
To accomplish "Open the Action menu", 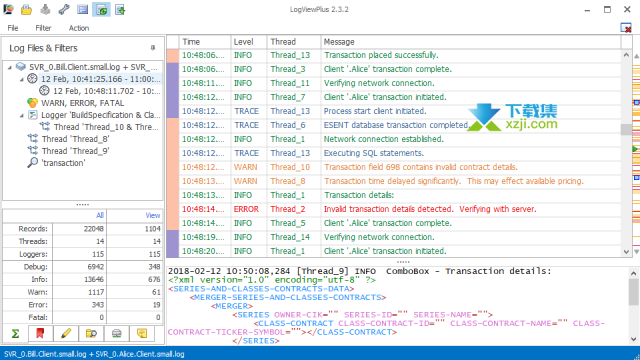I will pyautogui.click(x=79, y=28).
